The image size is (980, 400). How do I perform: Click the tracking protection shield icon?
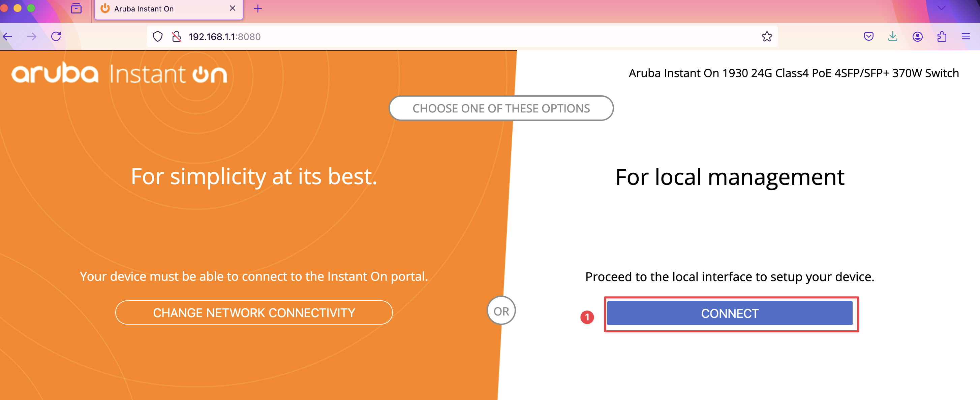tap(157, 36)
